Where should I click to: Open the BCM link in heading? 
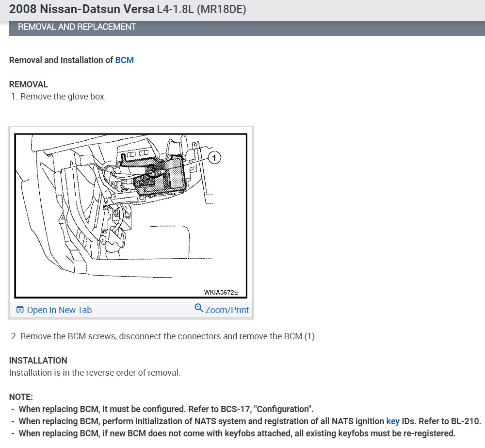[x=124, y=60]
